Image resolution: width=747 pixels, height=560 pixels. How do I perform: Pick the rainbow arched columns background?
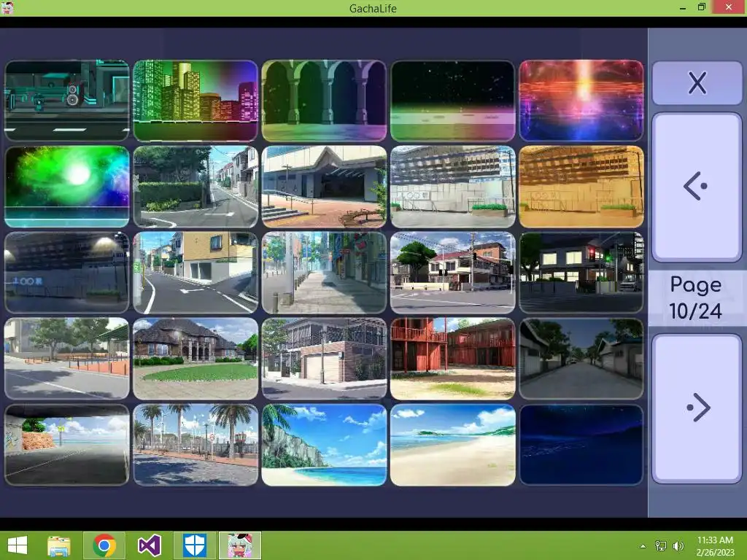click(324, 101)
